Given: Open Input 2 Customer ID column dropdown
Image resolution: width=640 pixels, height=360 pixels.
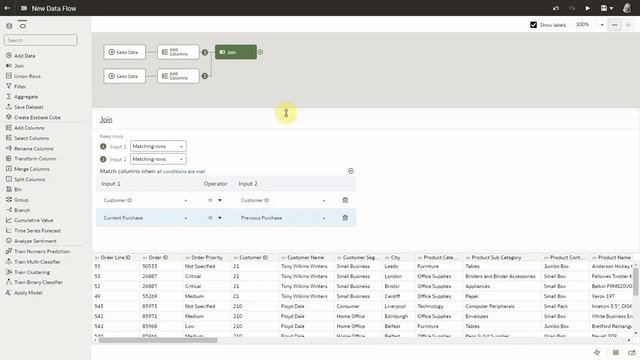Looking at the screenshot, I should (283, 200).
